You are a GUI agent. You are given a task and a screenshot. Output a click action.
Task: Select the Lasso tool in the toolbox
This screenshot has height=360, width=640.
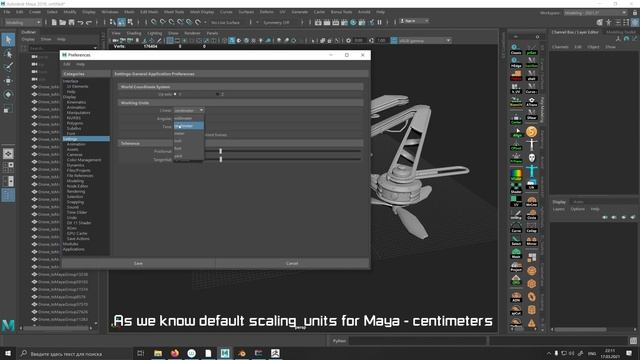pos(8,53)
